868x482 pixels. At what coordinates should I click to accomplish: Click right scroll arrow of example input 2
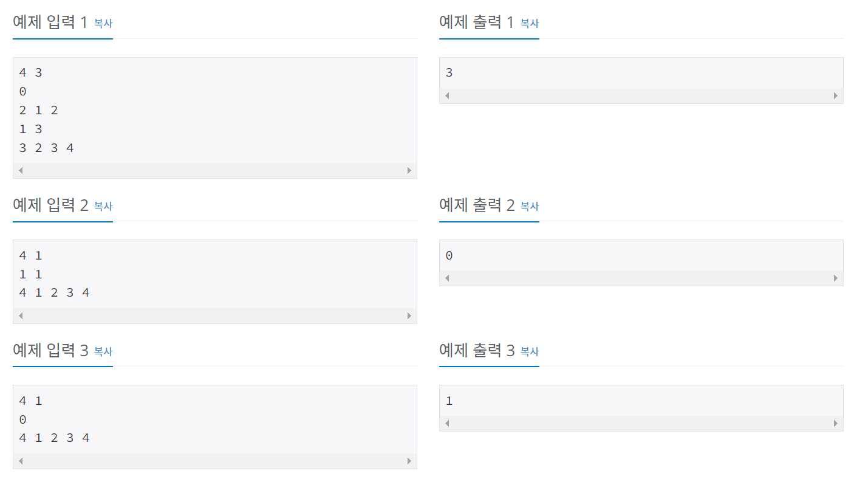(x=409, y=316)
